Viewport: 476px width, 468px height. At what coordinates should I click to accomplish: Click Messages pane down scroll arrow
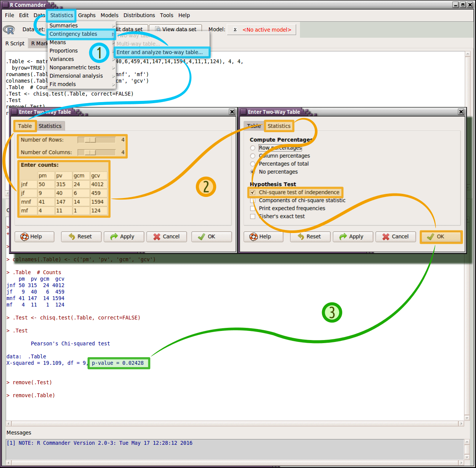click(467, 457)
